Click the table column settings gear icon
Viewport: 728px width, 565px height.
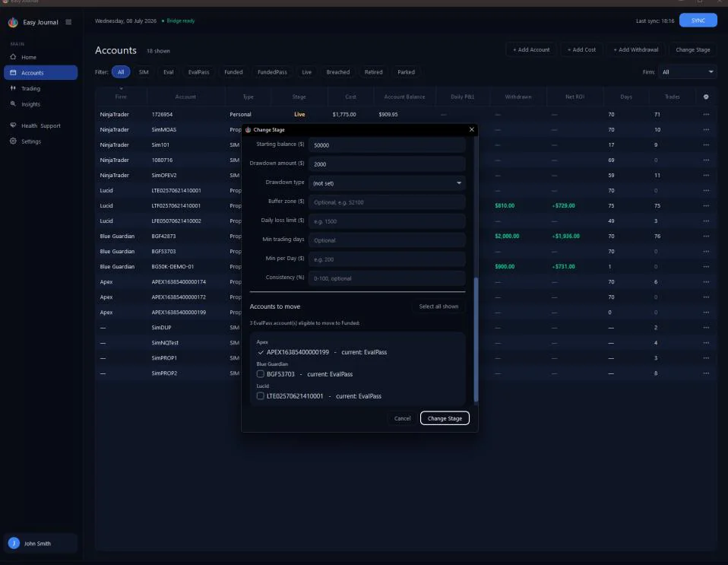click(x=706, y=97)
